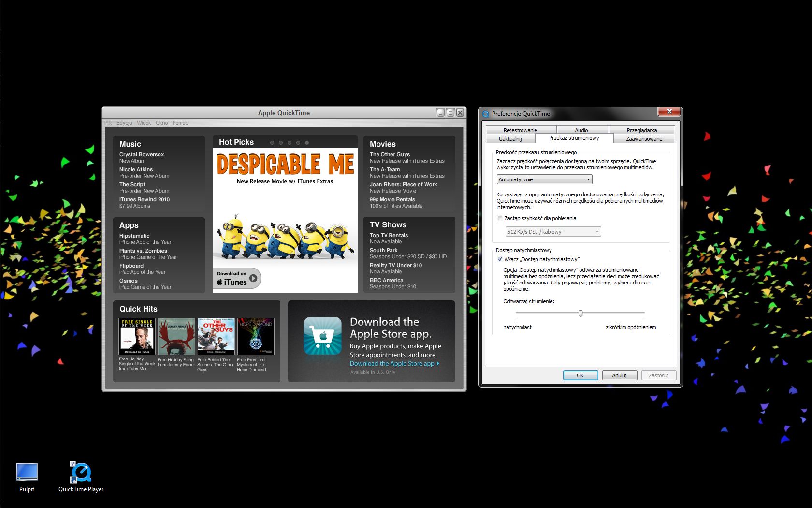Enable Zastąp szybkość dla pobierania checkbox
This screenshot has width=812, height=508.
[500, 218]
